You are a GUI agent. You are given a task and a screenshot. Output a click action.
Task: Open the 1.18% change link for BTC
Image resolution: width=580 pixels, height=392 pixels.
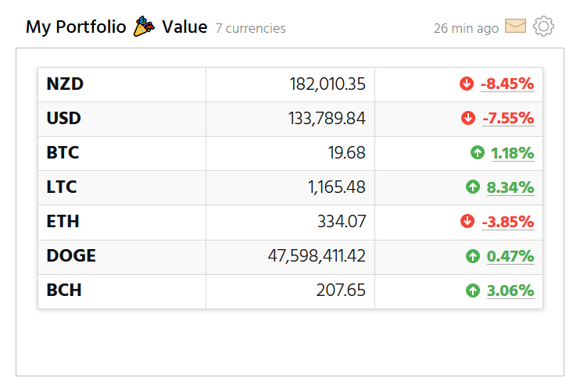[x=512, y=152]
